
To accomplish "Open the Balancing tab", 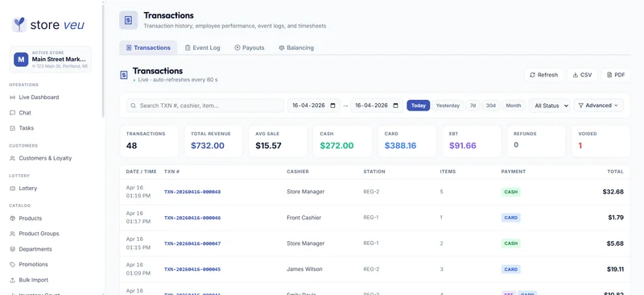I will (296, 48).
